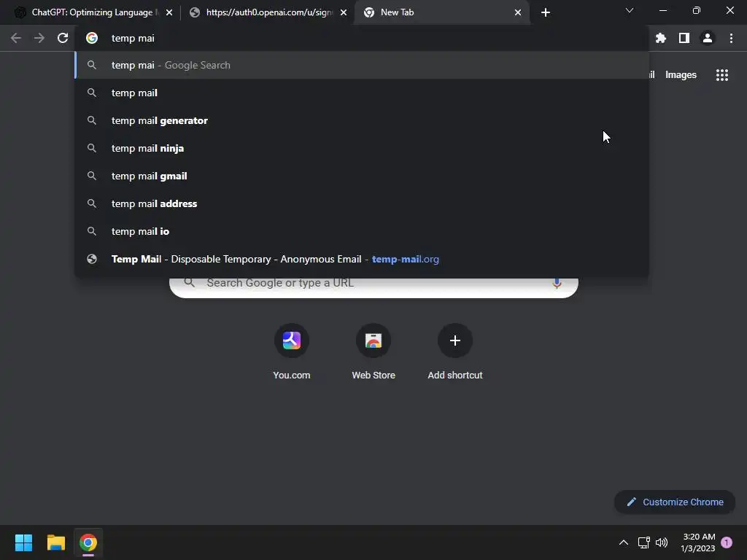Open the temp-mail.org site suggestion
Viewport: 747px width, 560px height.
[362, 259]
